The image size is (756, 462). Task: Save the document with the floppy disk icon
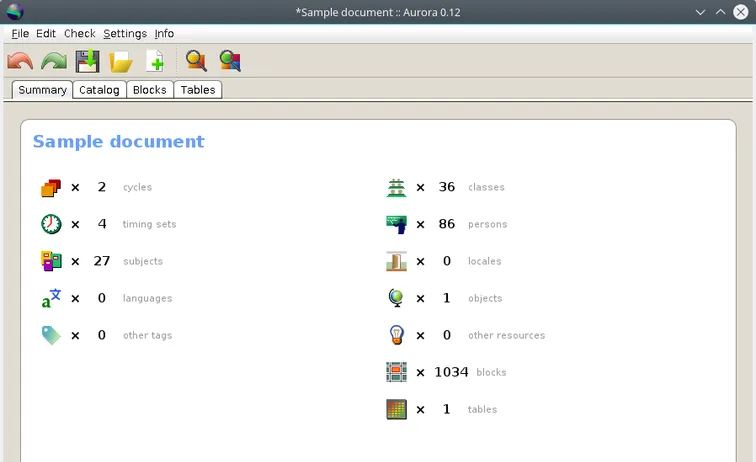point(88,62)
